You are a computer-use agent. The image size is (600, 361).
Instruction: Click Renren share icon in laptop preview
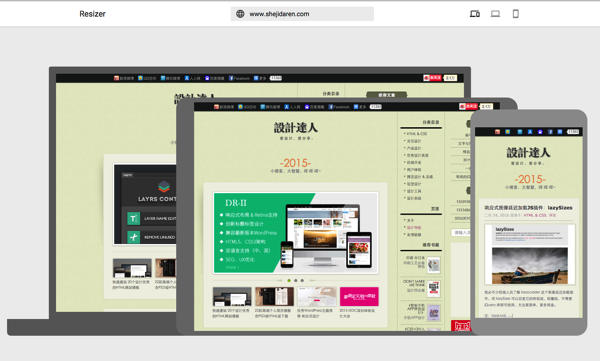pos(187,78)
